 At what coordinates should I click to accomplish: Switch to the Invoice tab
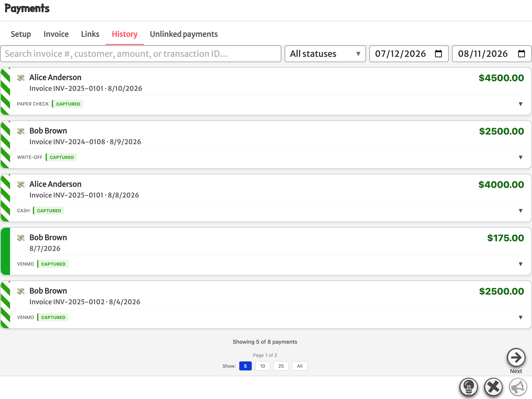click(56, 34)
